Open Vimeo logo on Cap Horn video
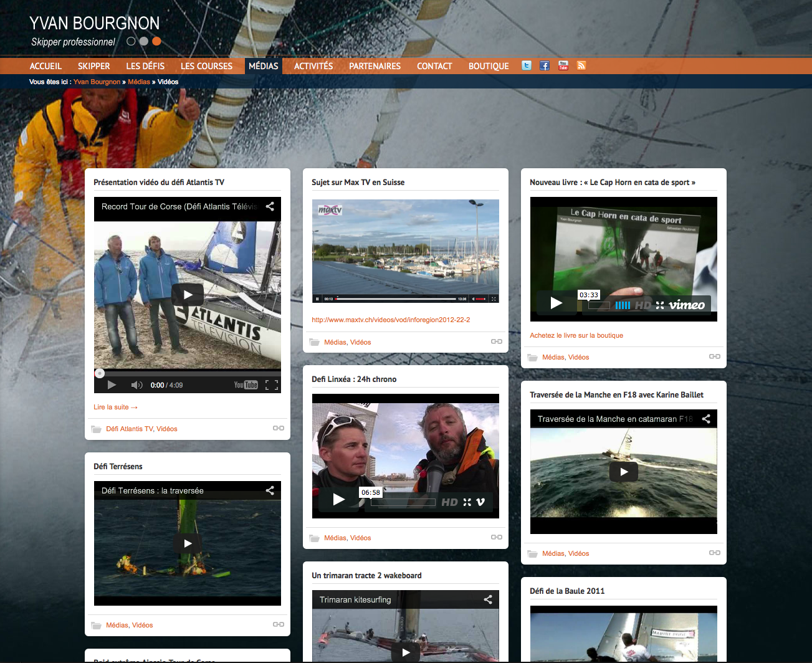This screenshot has height=663, width=812. (x=687, y=305)
